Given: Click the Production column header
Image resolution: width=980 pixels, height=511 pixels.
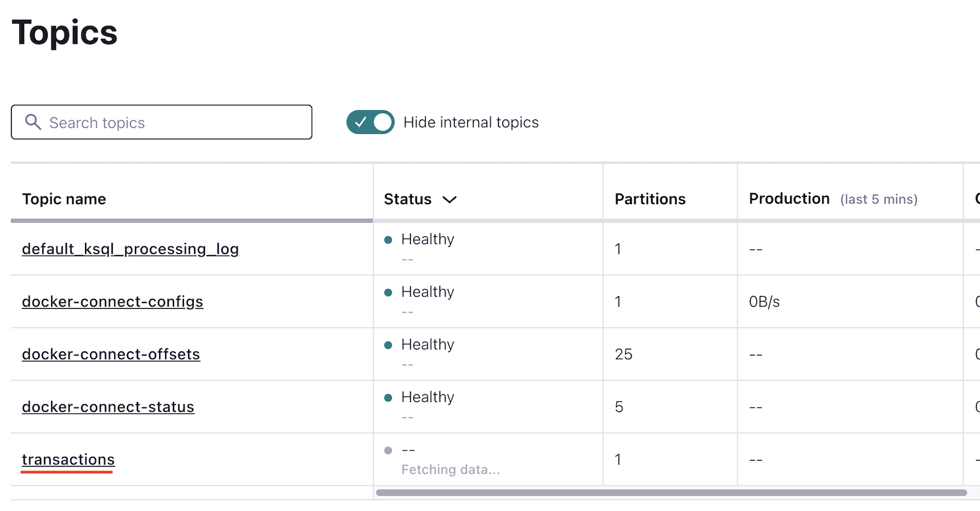Looking at the screenshot, I should (789, 199).
